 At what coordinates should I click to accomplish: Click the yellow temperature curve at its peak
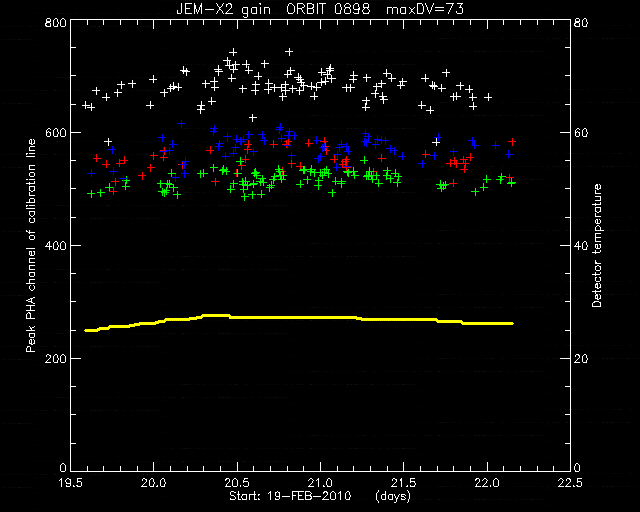point(216,315)
